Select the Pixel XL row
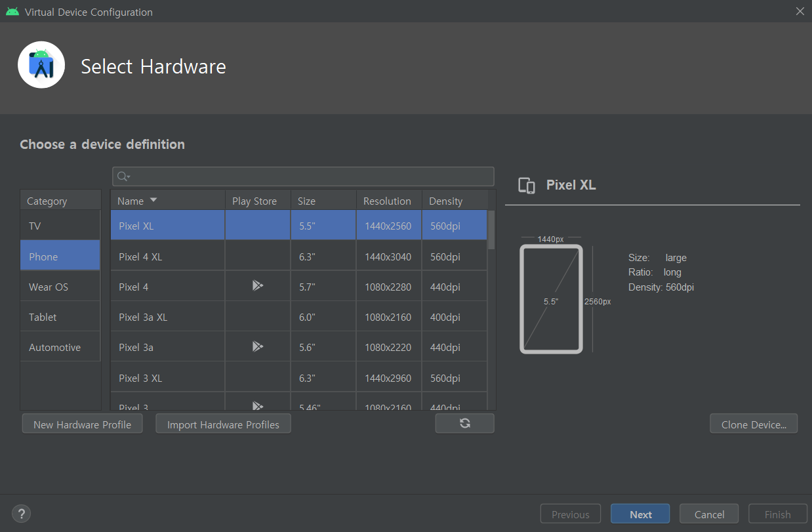Image resolution: width=812 pixels, height=532 pixels. click(x=299, y=226)
